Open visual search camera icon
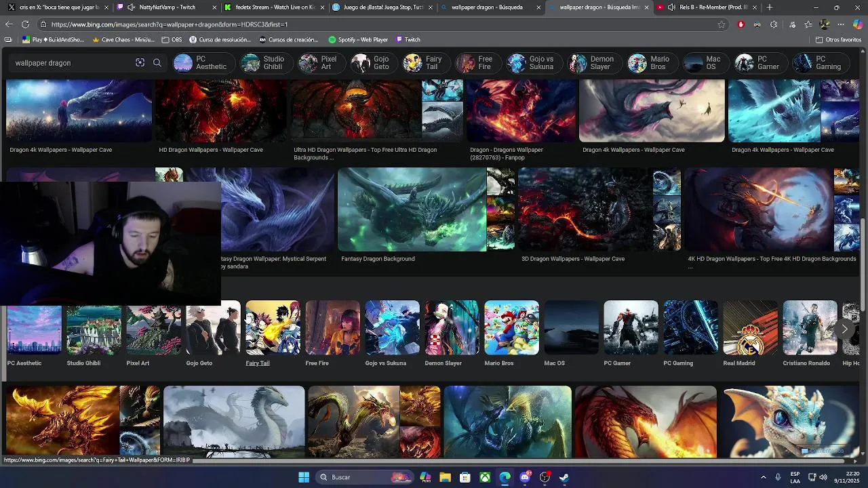This screenshot has height=488, width=868. tap(140, 62)
